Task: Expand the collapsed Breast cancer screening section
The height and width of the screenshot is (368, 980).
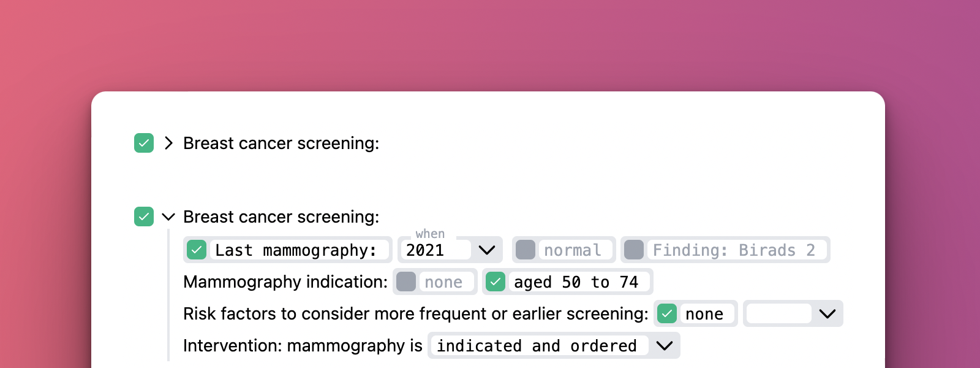Action: [x=168, y=144]
